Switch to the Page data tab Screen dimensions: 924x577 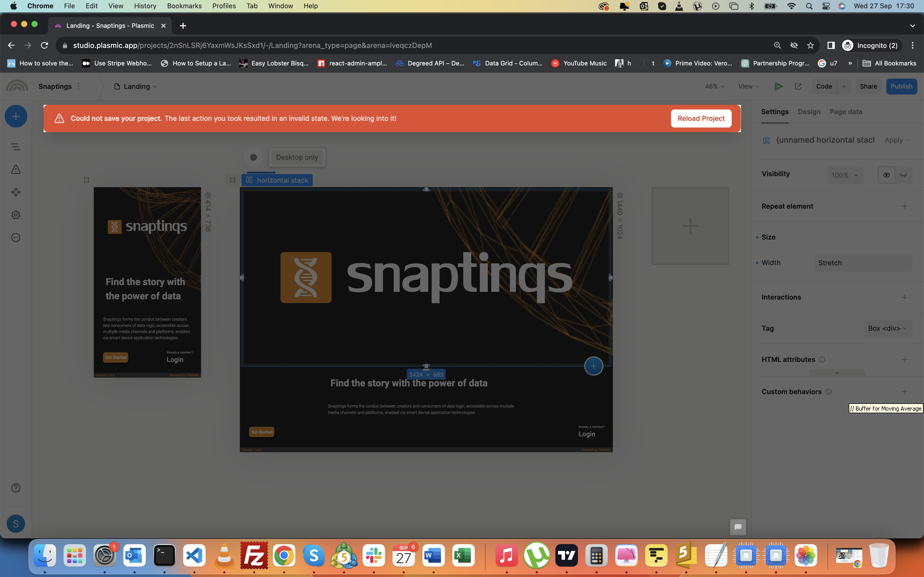pos(846,112)
